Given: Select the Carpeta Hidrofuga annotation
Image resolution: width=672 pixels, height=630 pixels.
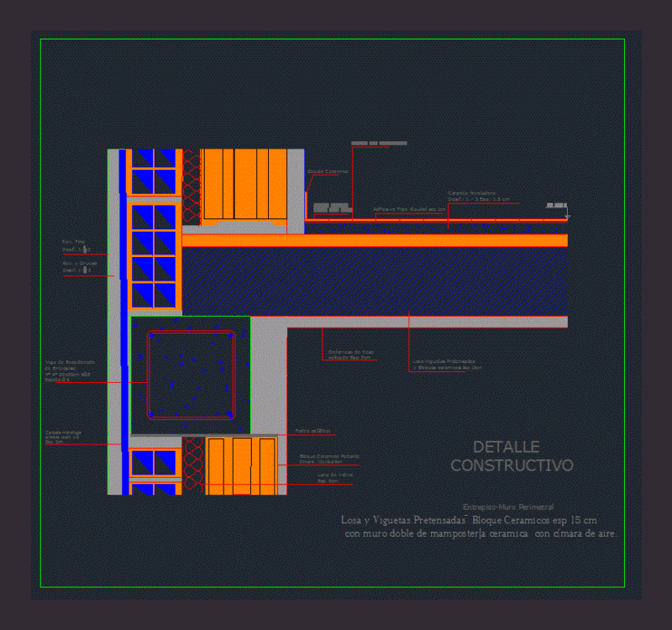Looking at the screenshot, I should (63, 437).
